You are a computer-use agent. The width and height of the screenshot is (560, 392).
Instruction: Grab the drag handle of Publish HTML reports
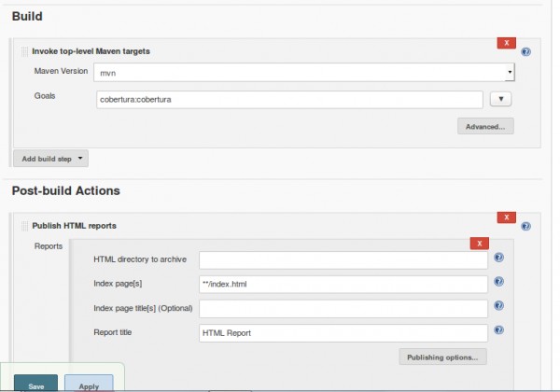(x=24, y=226)
